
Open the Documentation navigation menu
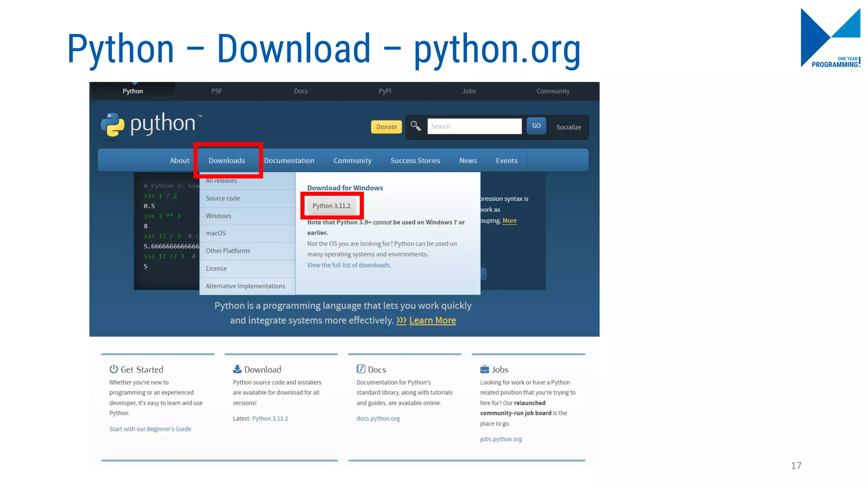pos(289,161)
